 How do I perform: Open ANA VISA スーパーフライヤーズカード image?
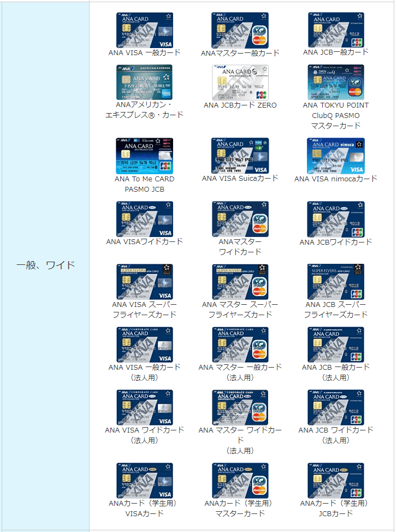(x=144, y=282)
